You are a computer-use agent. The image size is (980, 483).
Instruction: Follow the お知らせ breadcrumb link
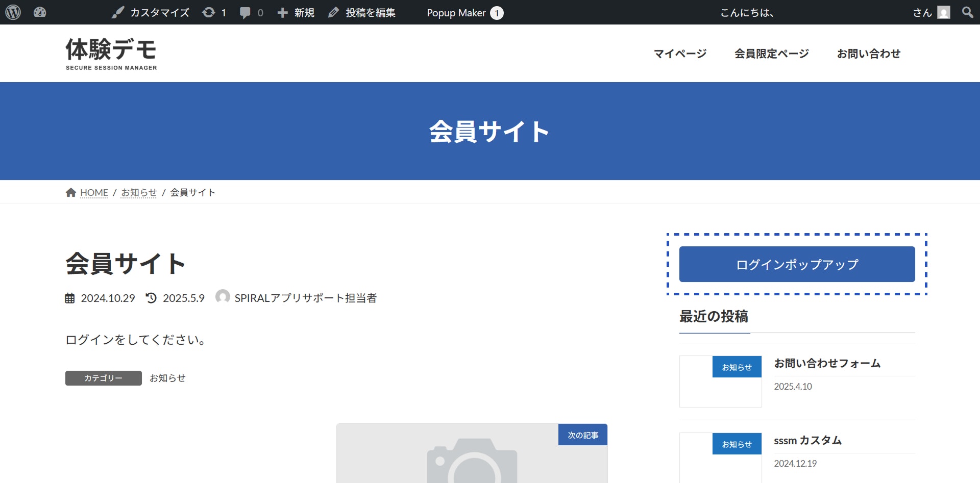pos(139,193)
